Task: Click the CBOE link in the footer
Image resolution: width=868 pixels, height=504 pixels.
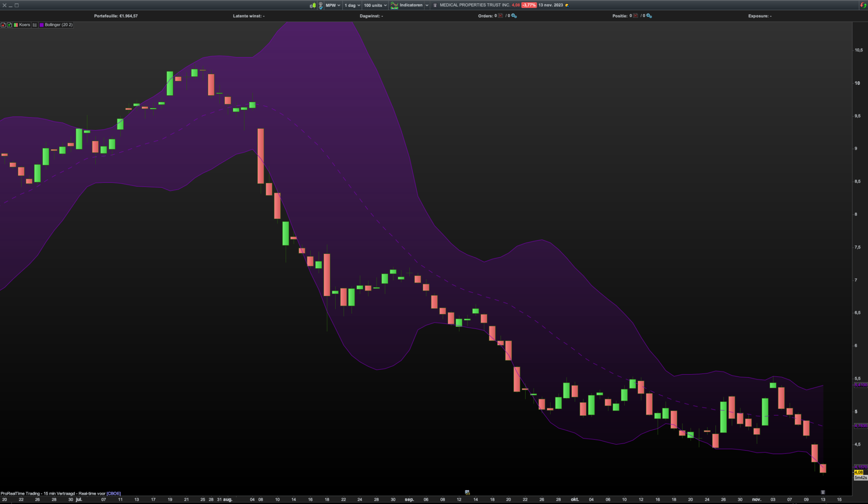Action: [114, 493]
